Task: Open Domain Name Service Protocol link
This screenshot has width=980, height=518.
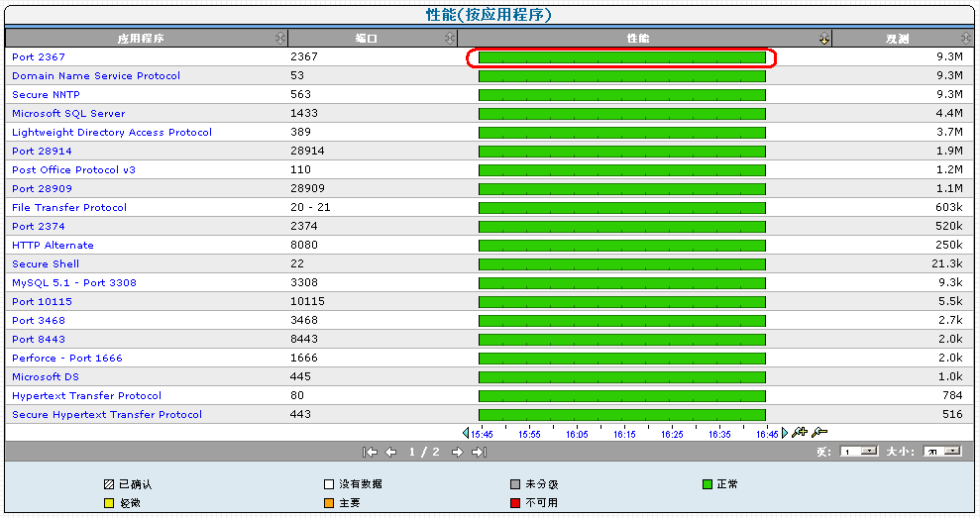Action: coord(96,75)
